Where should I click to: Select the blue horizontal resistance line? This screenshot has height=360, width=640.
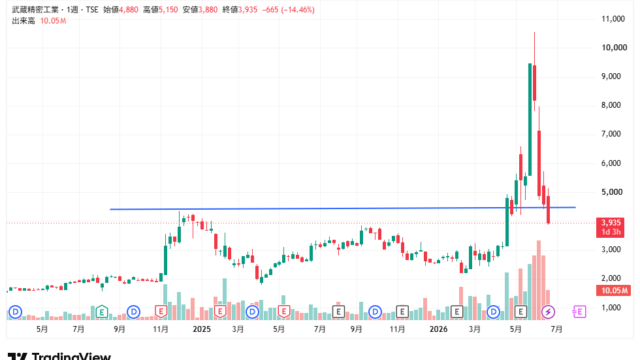pyautogui.click(x=343, y=208)
